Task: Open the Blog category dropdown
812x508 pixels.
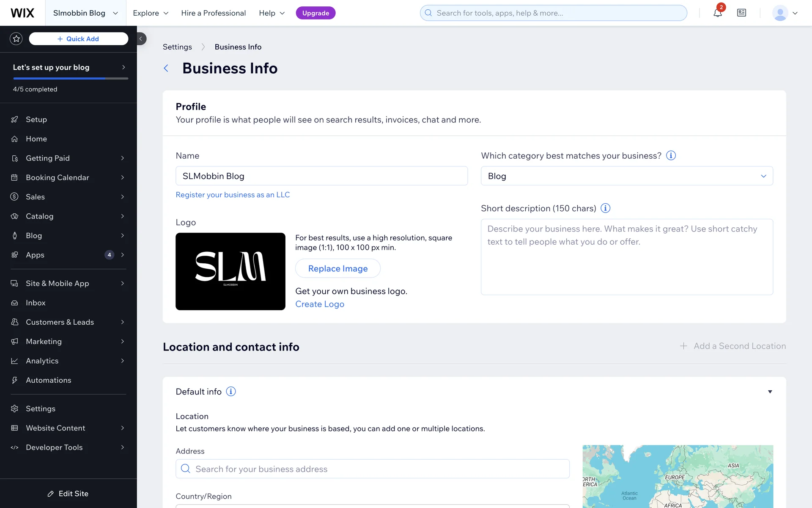Action: coord(627,176)
